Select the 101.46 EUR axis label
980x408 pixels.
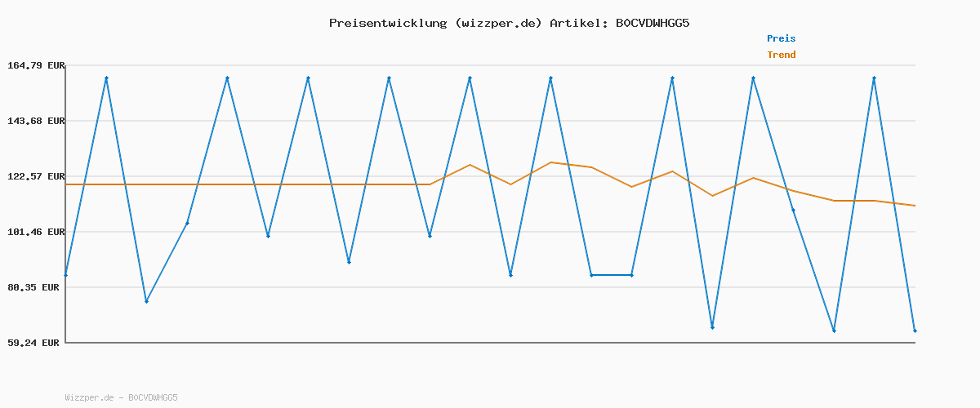point(35,232)
